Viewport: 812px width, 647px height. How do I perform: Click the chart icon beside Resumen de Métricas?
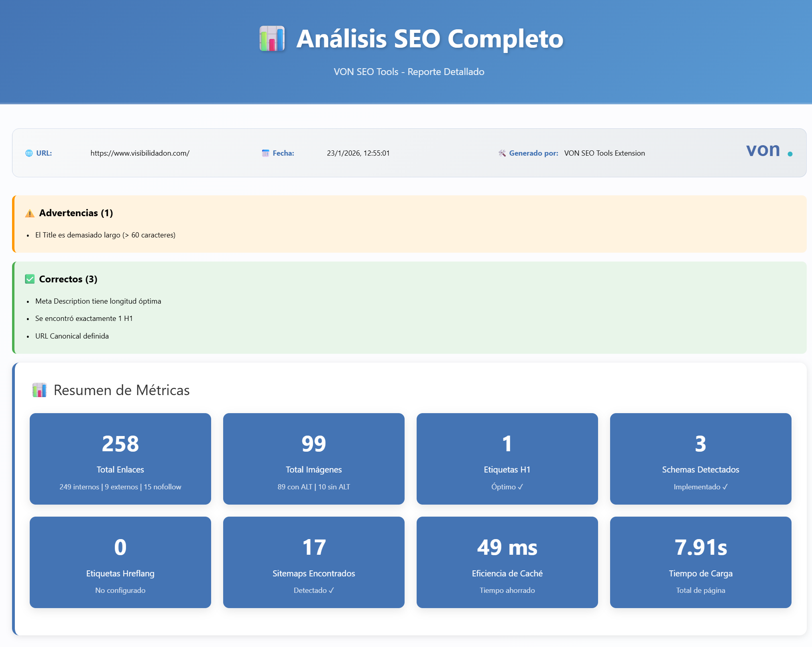[x=39, y=390]
